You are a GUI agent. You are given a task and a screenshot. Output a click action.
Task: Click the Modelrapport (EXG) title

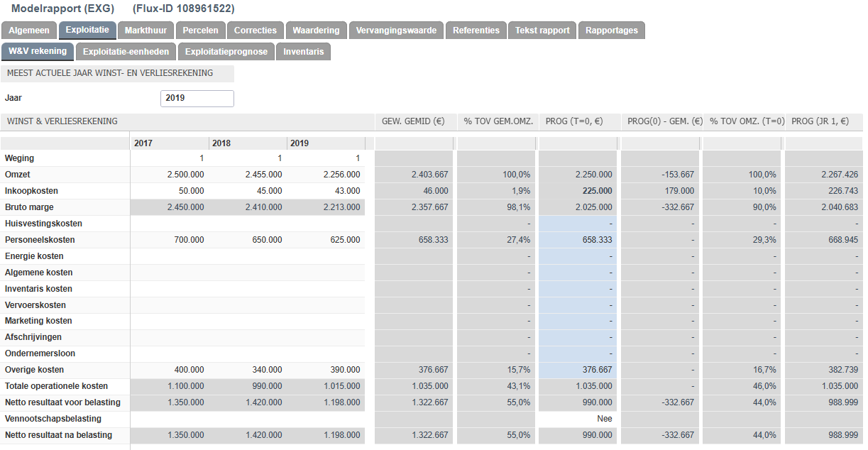[62, 9]
